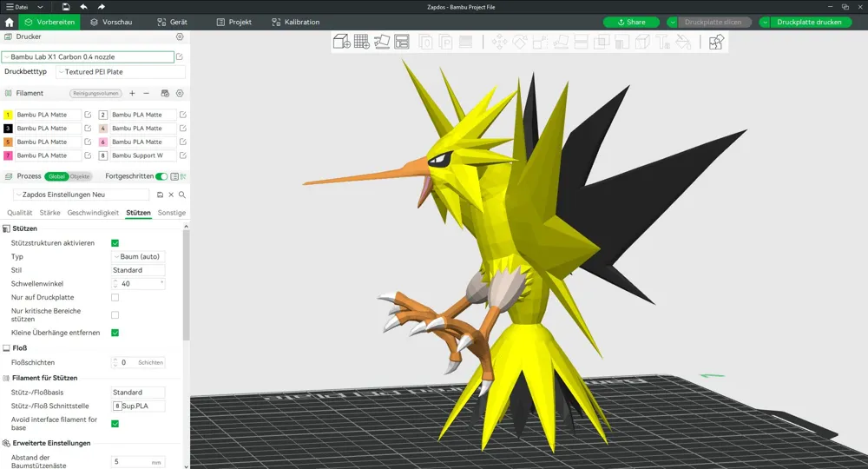Add a filament with the plus icon
The height and width of the screenshot is (469, 868).
(x=132, y=93)
